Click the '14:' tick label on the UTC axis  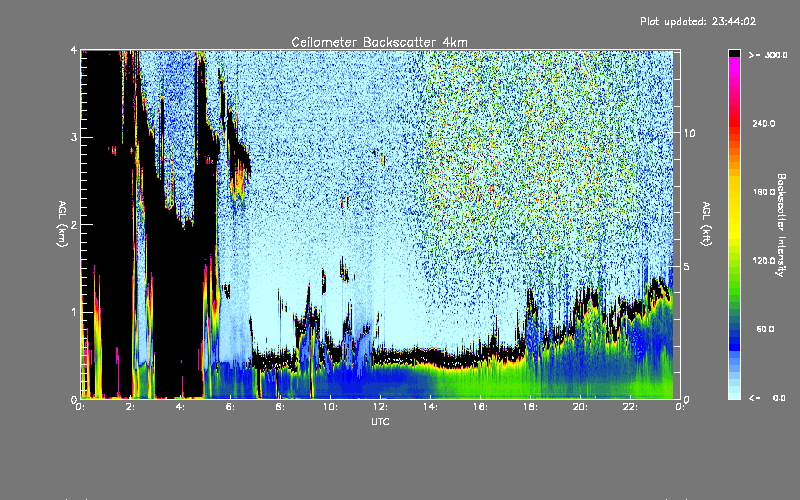click(x=430, y=407)
